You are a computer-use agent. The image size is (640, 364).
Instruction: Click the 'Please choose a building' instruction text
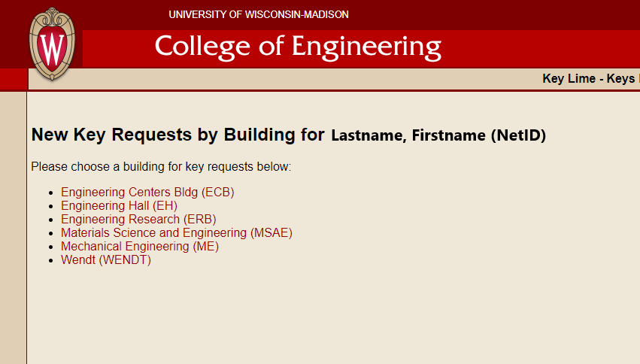click(161, 167)
